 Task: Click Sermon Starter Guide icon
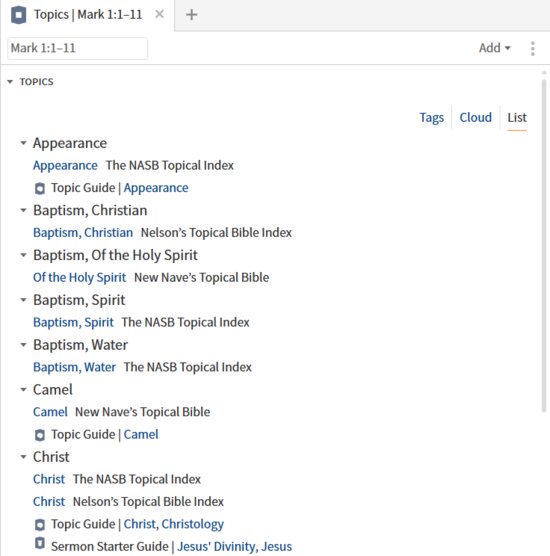point(40,543)
